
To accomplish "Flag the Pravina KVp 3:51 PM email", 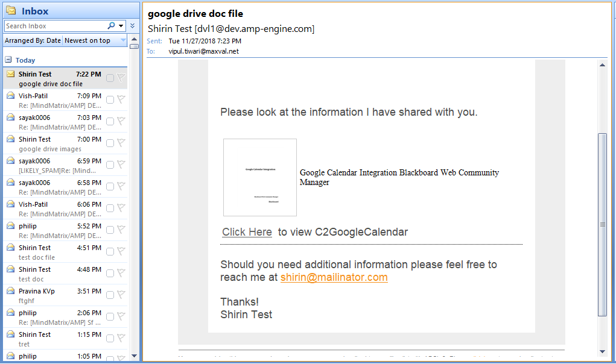I will point(121,295).
